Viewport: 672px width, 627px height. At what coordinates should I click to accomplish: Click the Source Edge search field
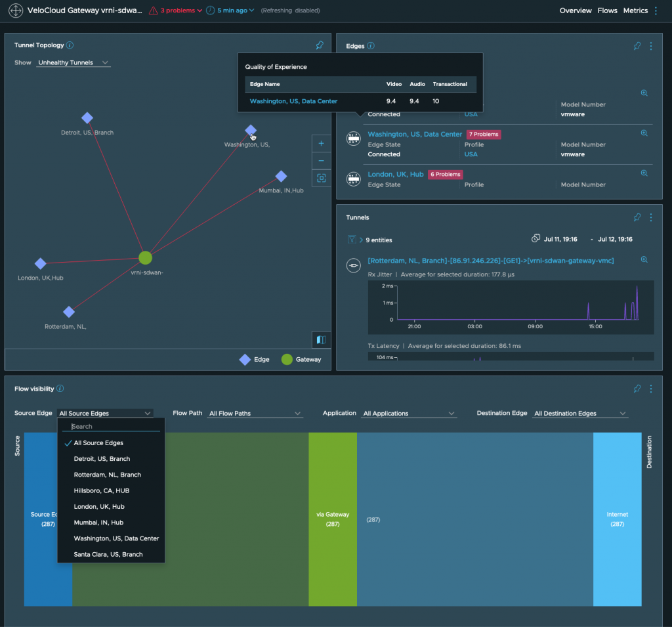[112, 426]
